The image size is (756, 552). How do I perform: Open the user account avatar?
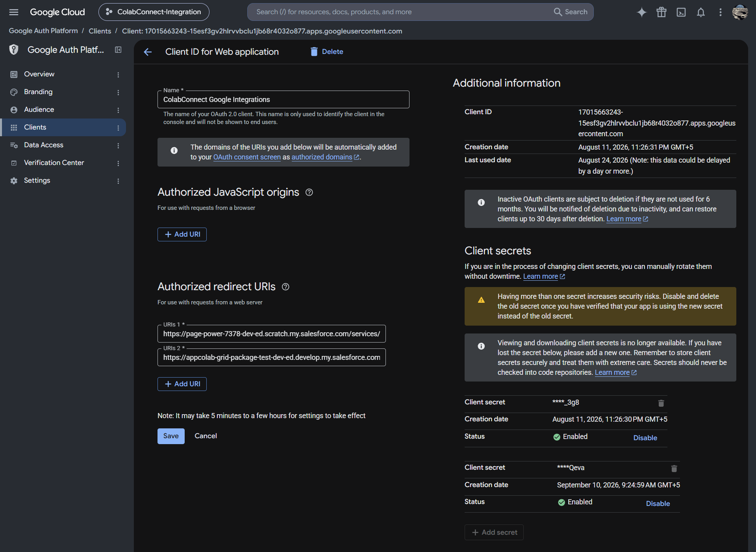pyautogui.click(x=740, y=12)
